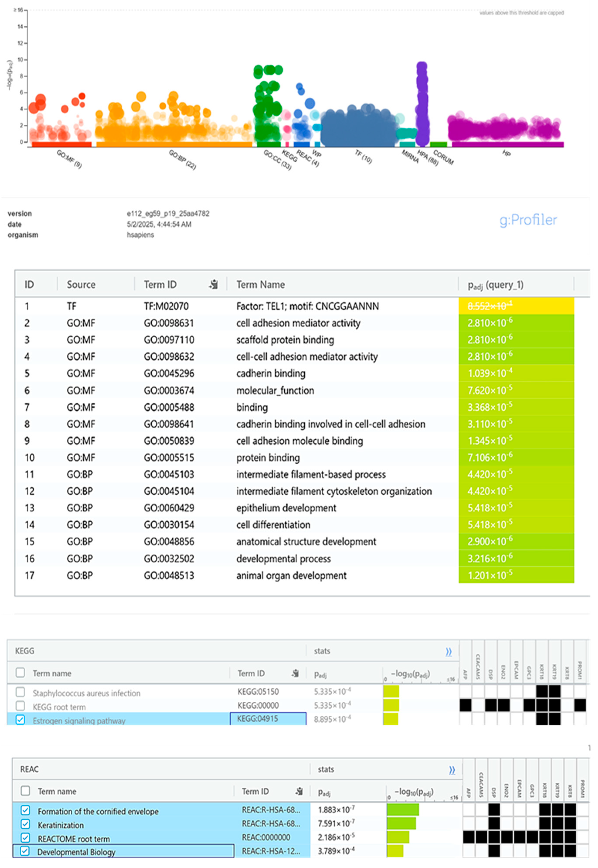Click the GO:MF (9) source label on plot
598x868 pixels.
coord(69,159)
